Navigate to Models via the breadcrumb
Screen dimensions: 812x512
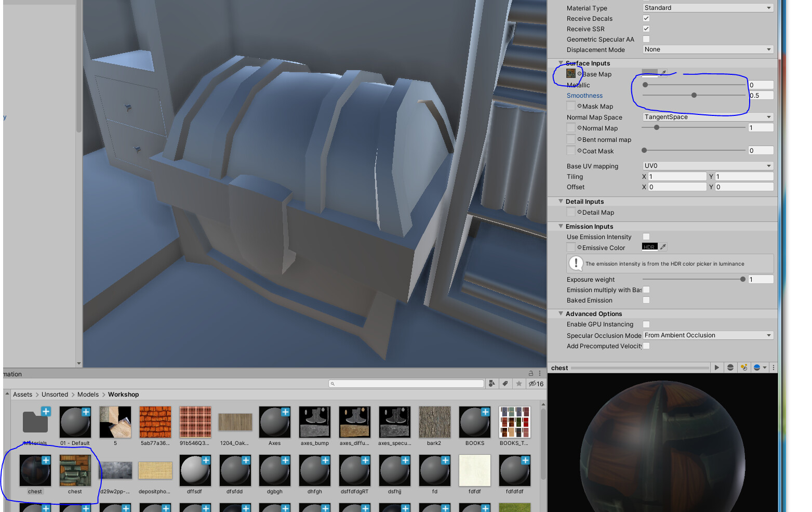click(87, 394)
